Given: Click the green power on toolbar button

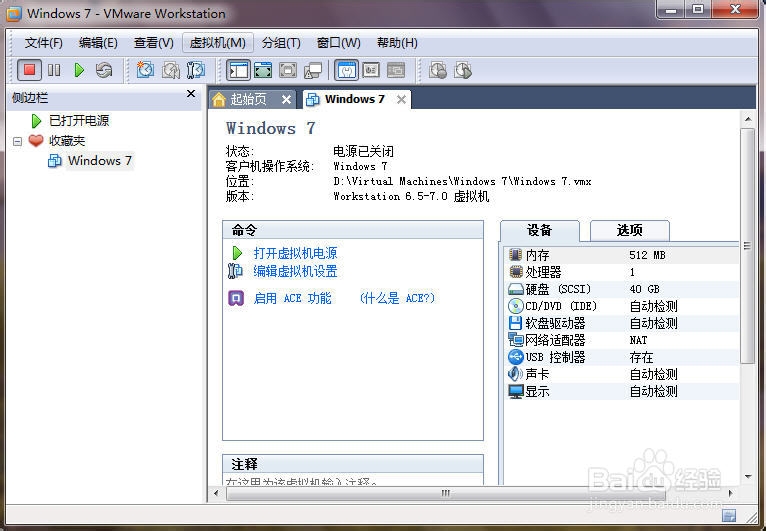Looking at the screenshot, I should click(79, 70).
